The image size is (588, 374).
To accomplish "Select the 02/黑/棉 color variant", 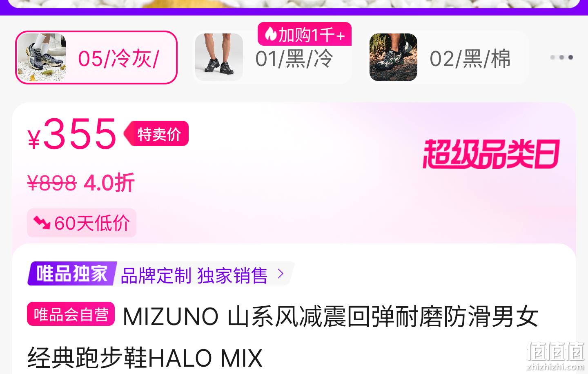I will tap(446, 58).
